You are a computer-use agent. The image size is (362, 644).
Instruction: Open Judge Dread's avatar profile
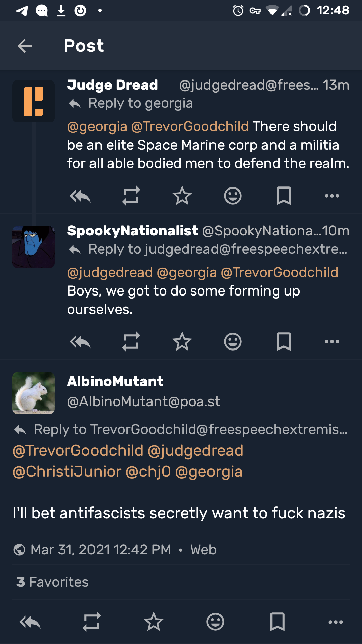[x=34, y=101]
